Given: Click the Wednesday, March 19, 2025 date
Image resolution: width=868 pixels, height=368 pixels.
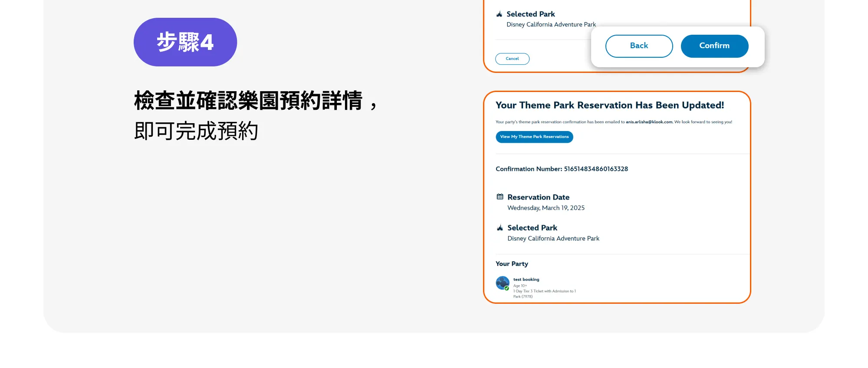Looking at the screenshot, I should tap(546, 208).
